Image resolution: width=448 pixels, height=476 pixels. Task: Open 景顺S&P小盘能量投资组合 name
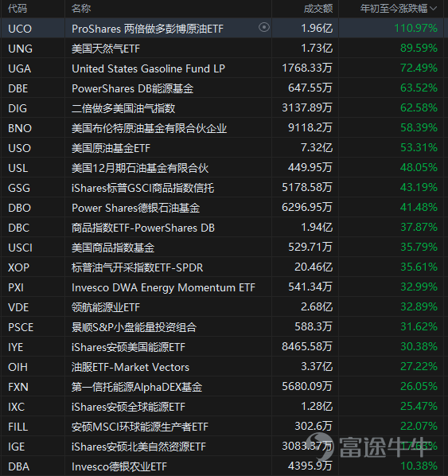click(x=134, y=328)
